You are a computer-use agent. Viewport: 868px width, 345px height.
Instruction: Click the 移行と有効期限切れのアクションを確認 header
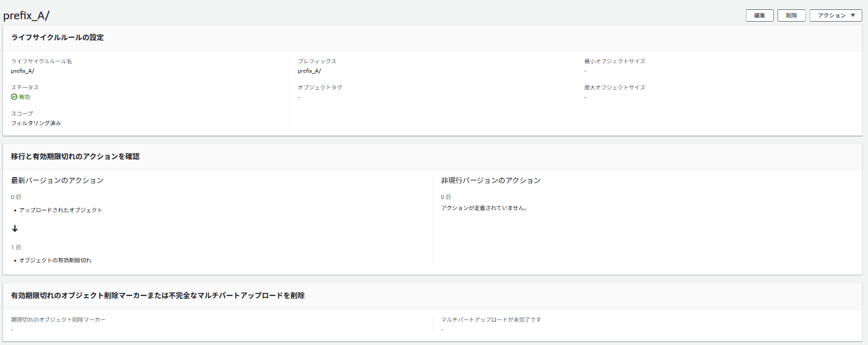pos(75,156)
